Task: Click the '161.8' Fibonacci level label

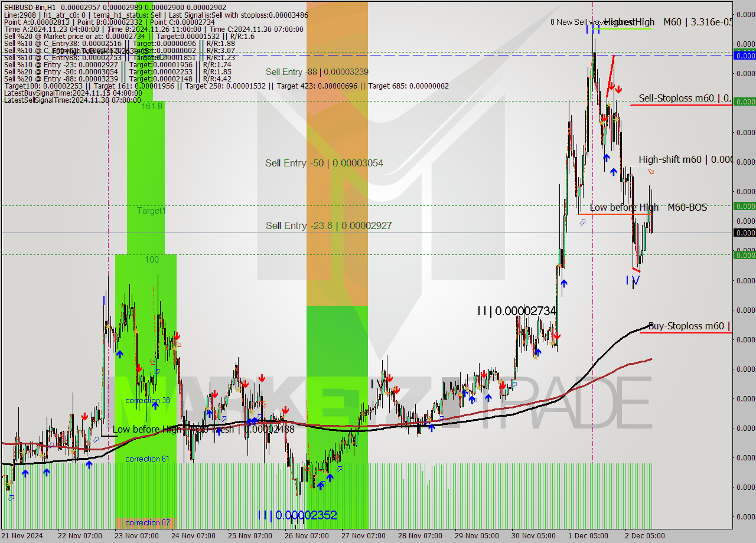Action: (x=152, y=106)
